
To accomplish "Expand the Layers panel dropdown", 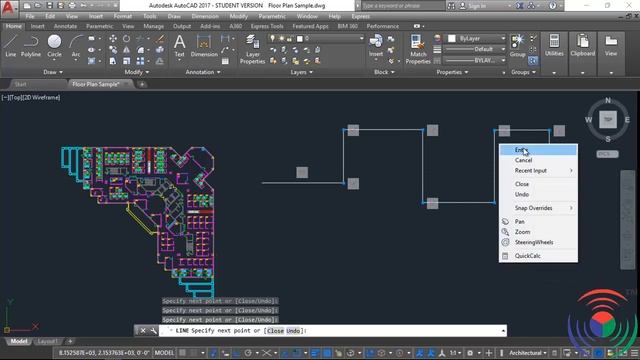I will (x=302, y=72).
